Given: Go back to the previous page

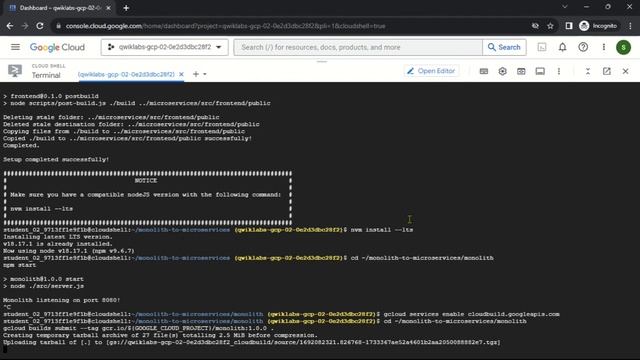Looking at the screenshot, I should (x=10, y=26).
